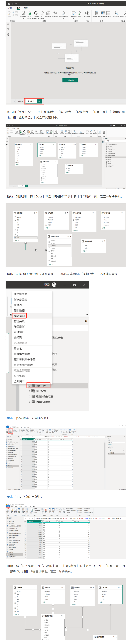
Task: Click the account icon next to 登录
Action: (x=54, y=285)
